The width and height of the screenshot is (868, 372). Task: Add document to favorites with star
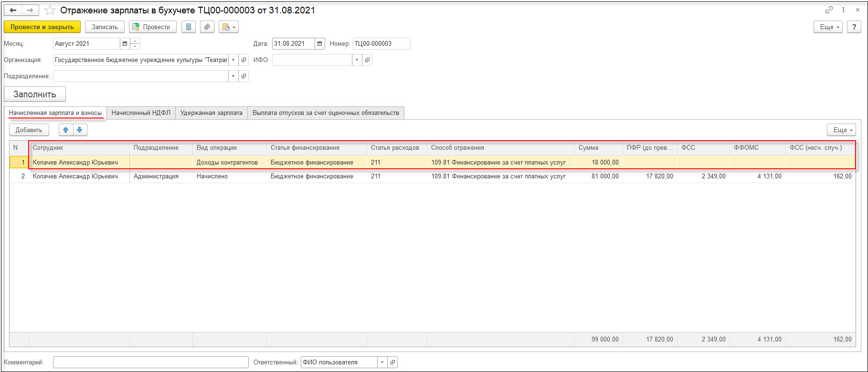pyautogui.click(x=50, y=10)
